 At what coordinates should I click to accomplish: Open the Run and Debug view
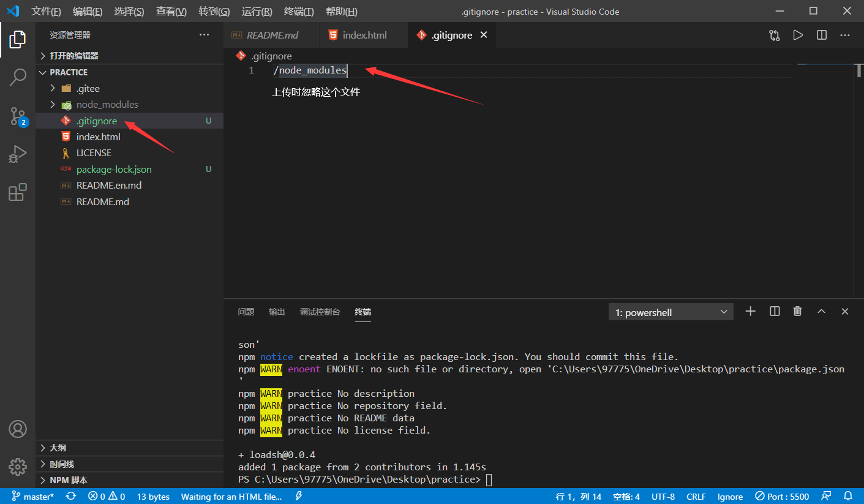click(x=18, y=154)
